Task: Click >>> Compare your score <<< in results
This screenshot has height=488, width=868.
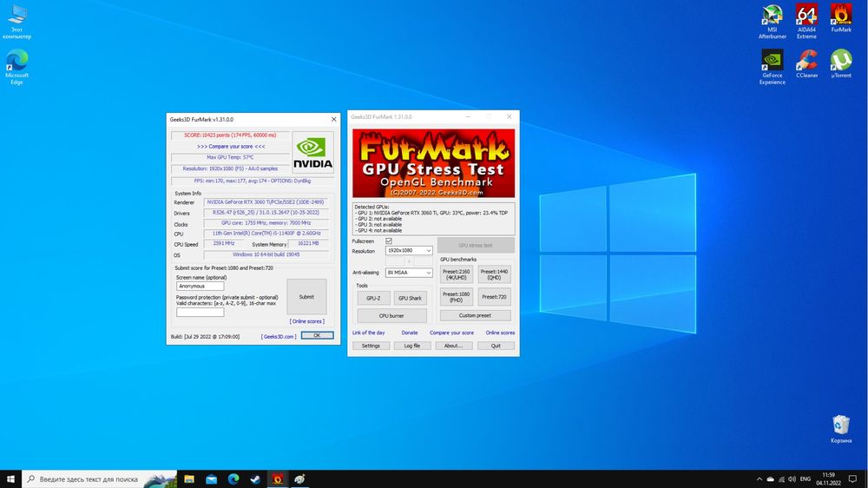Action: pos(231,146)
